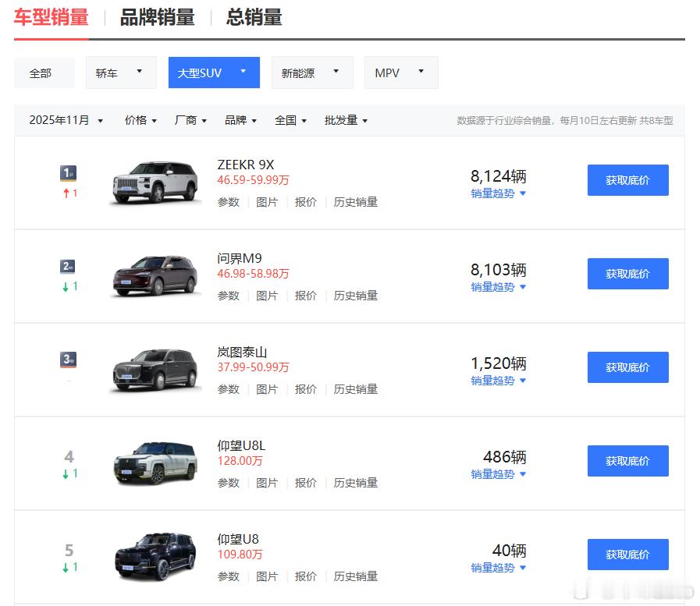The image size is (700, 606).
Task: Expand 销量趋势 for ZEEKR 9X
Action: tap(498, 193)
